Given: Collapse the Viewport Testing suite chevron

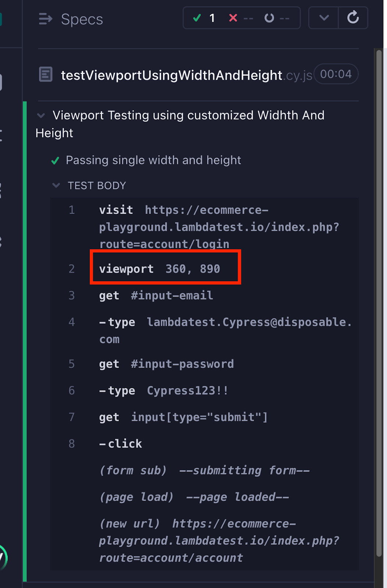Looking at the screenshot, I should pos(41,115).
